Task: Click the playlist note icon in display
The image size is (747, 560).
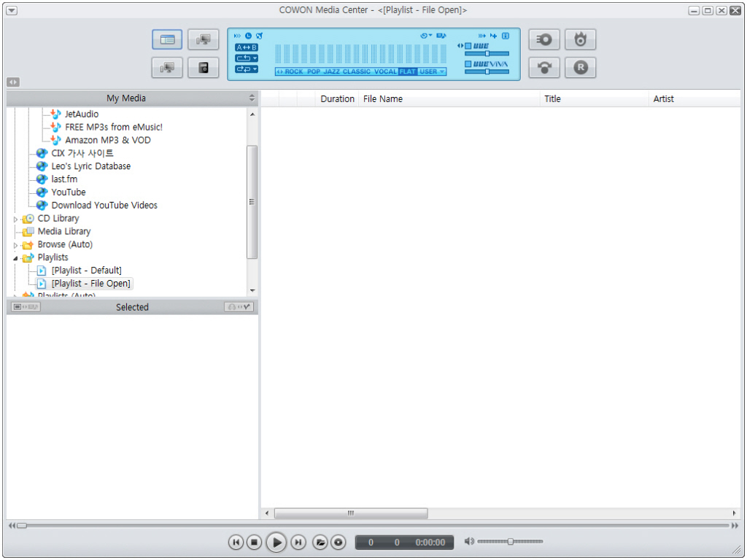Action: coord(441,36)
